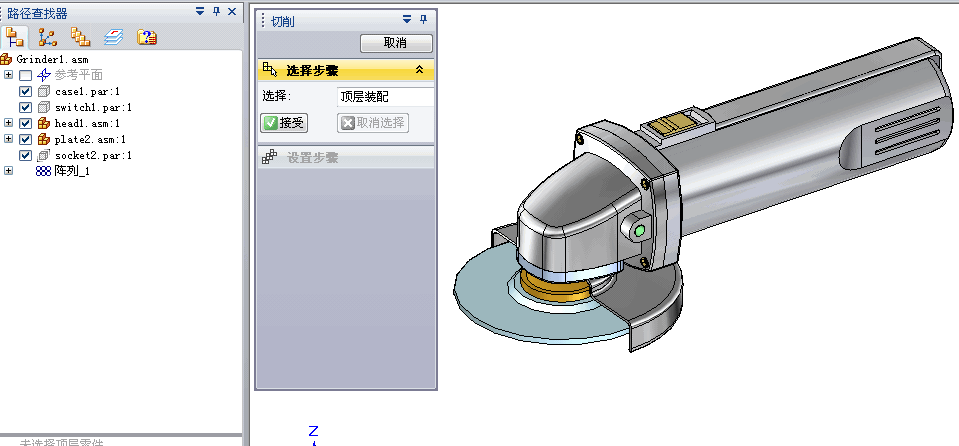
Task: Expand the 参考平面 tree node
Action: (x=9, y=75)
